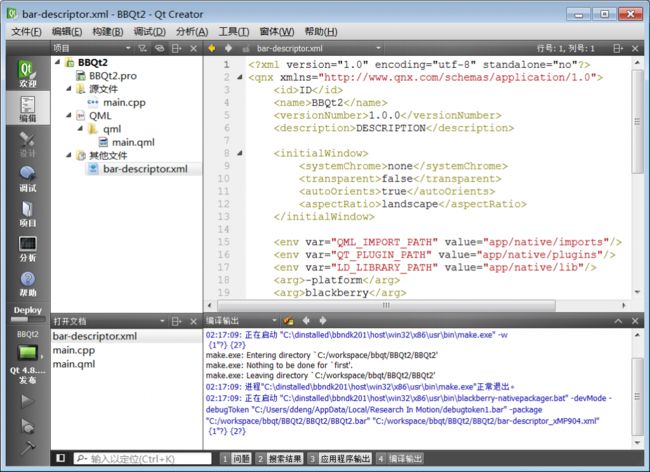650x472 pixels.
Task: Go back with the editor navigation arrow
Action: click(x=212, y=48)
